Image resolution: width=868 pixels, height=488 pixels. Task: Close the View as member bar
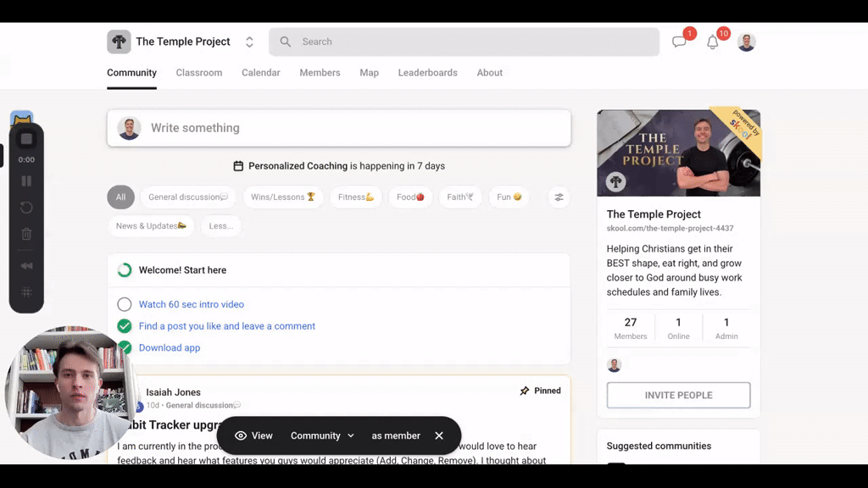[439, 435]
